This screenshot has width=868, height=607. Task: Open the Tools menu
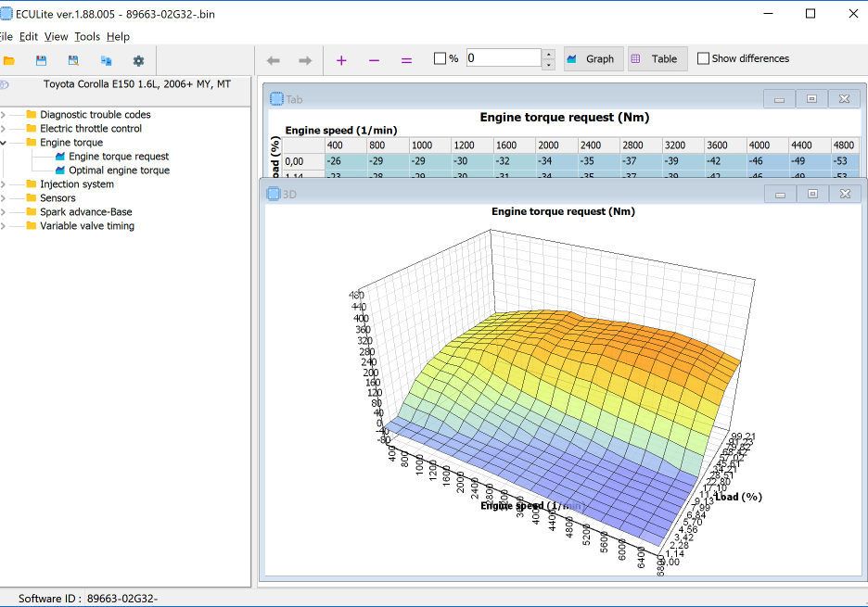(87, 37)
